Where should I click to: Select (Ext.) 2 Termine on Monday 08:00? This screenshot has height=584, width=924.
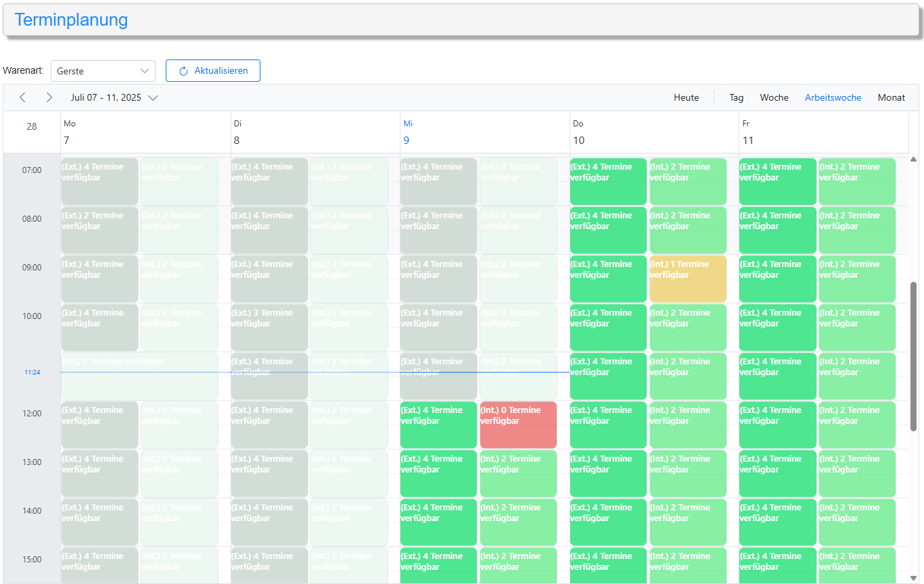[x=99, y=230]
